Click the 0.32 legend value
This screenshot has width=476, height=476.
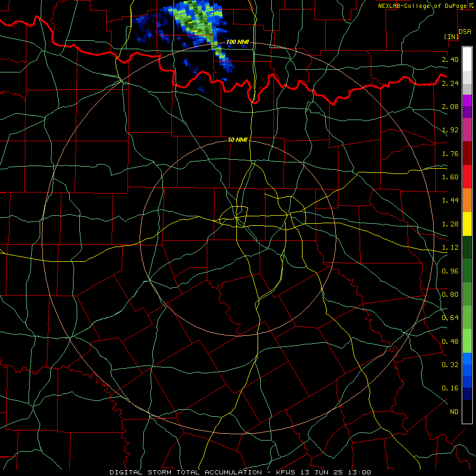[450, 365]
